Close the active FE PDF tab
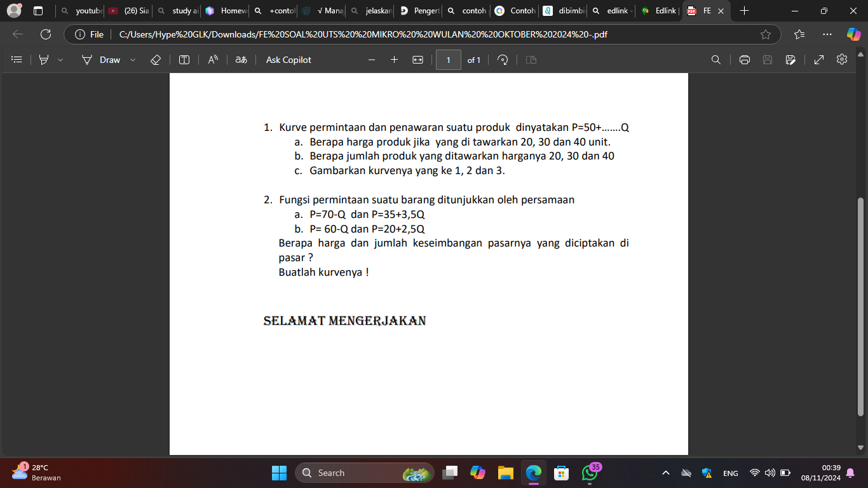Screen dimensions: 868x488 pos(721,11)
